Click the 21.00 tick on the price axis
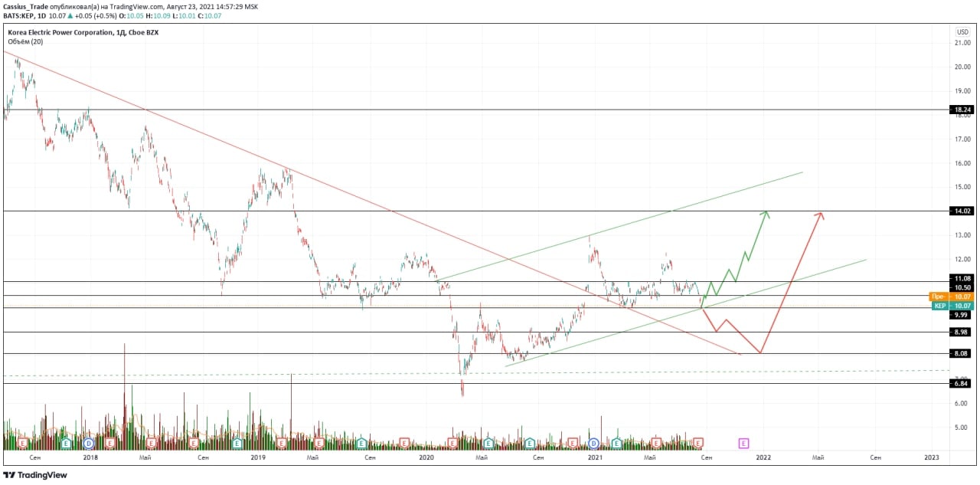 (962, 43)
